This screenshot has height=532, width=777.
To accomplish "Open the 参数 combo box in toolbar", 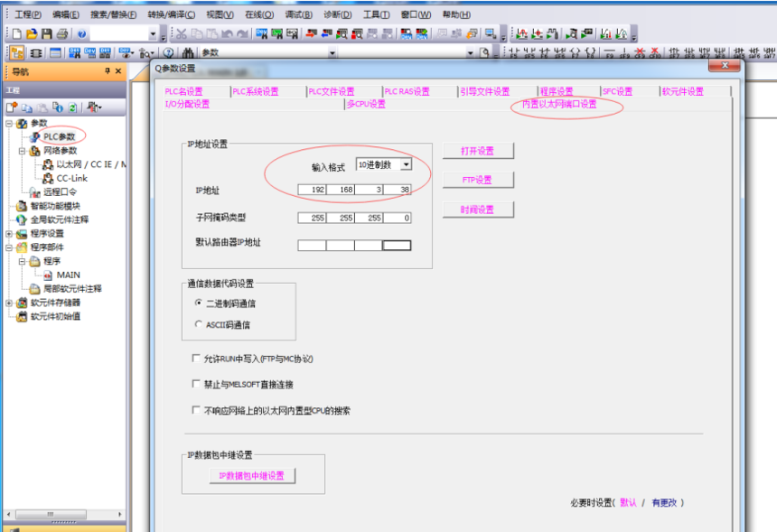I will (332, 52).
